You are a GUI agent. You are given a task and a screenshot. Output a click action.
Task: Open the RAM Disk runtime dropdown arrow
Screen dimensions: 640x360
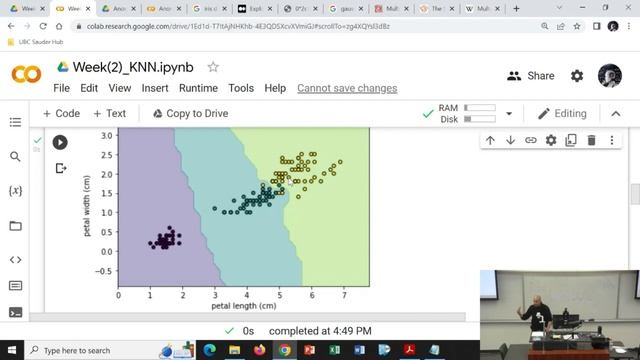(509, 114)
